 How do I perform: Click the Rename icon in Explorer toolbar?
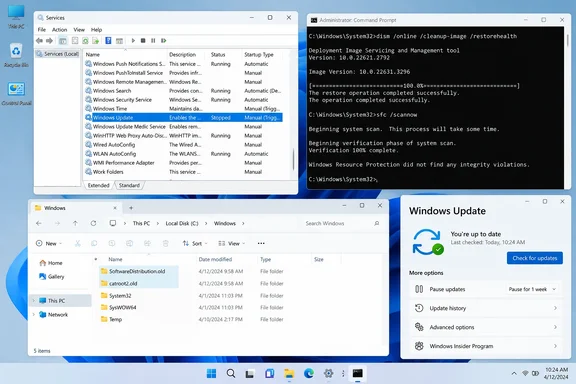point(129,243)
